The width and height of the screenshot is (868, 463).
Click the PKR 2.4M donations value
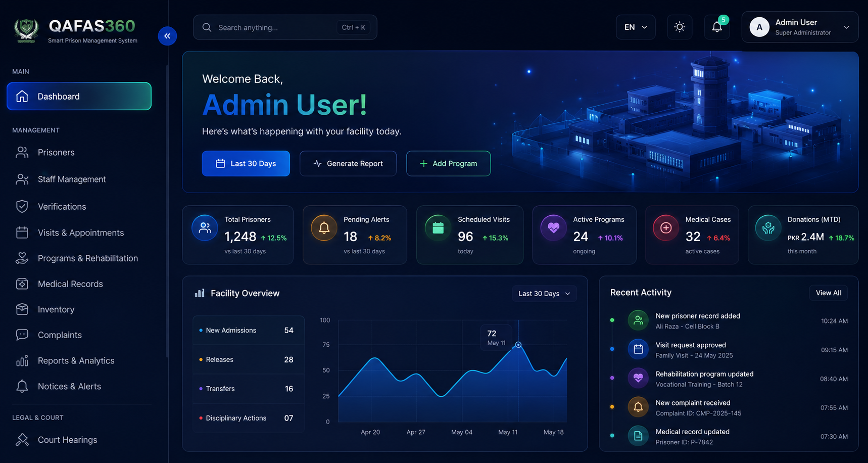806,237
